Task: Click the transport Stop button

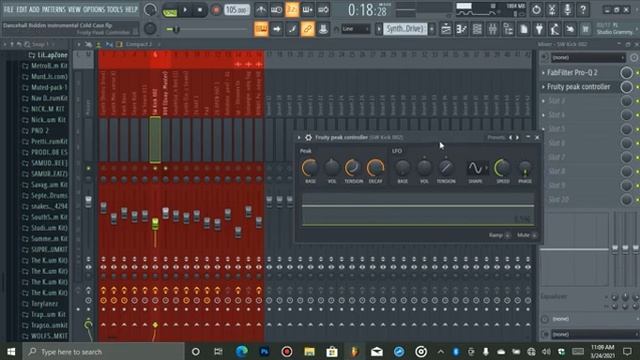Action: tap(200, 10)
